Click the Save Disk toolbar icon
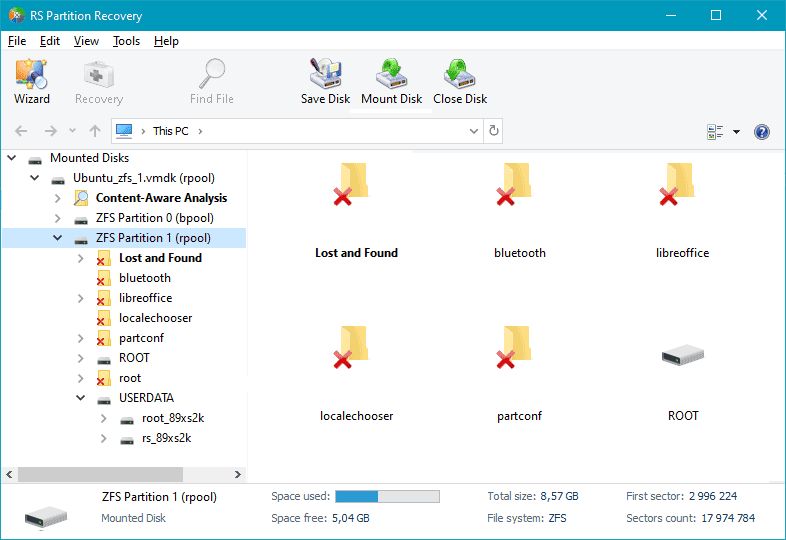 pyautogui.click(x=325, y=81)
